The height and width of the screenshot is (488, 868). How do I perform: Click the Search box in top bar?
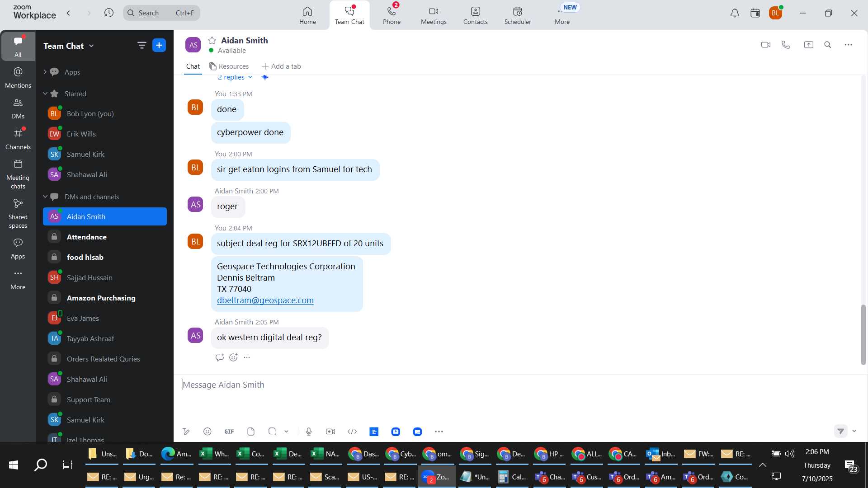(x=161, y=13)
